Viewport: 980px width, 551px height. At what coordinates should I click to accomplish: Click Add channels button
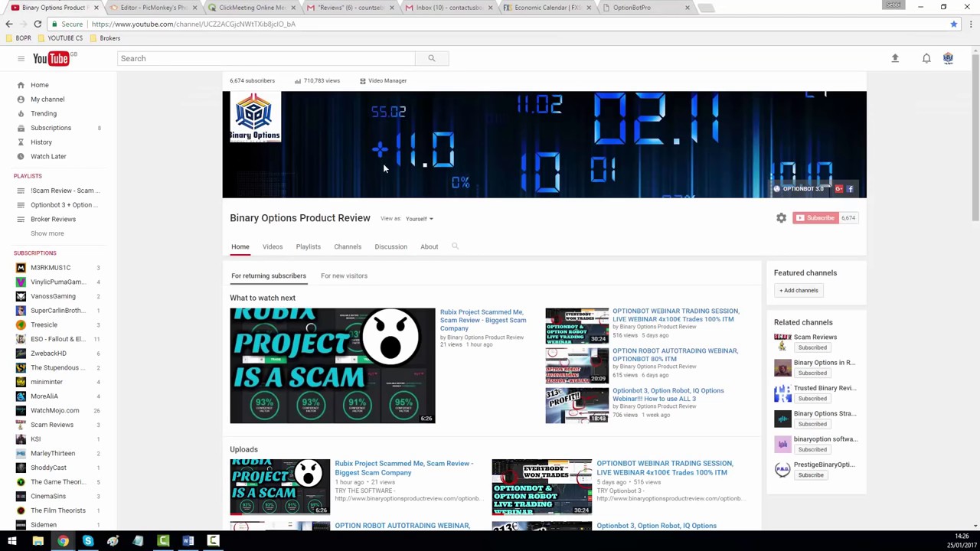tap(799, 290)
